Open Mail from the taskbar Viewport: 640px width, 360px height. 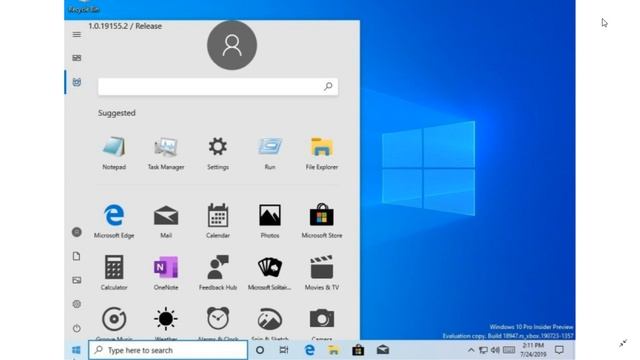coord(383,350)
